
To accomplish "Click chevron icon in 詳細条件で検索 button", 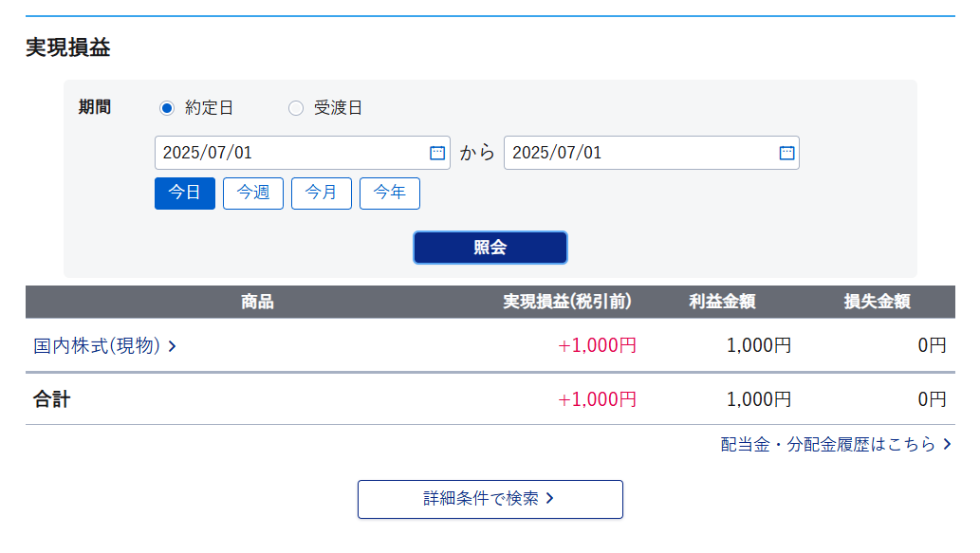I will point(549,499).
